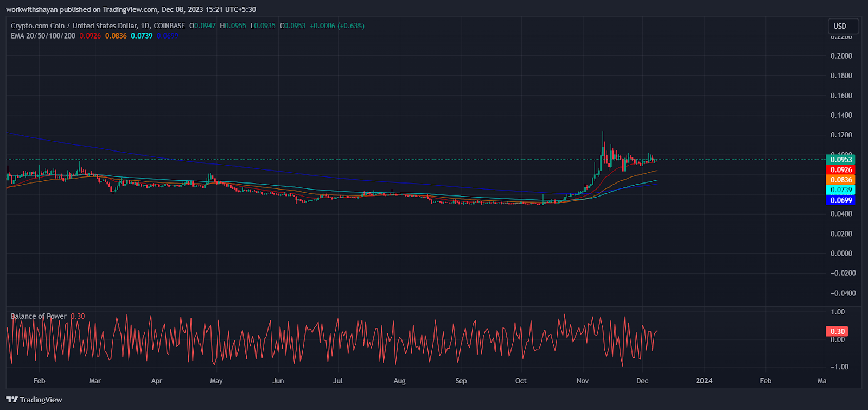This screenshot has height=410, width=868.
Task: Click the 0.0400 price axis label
Action: 841,214
